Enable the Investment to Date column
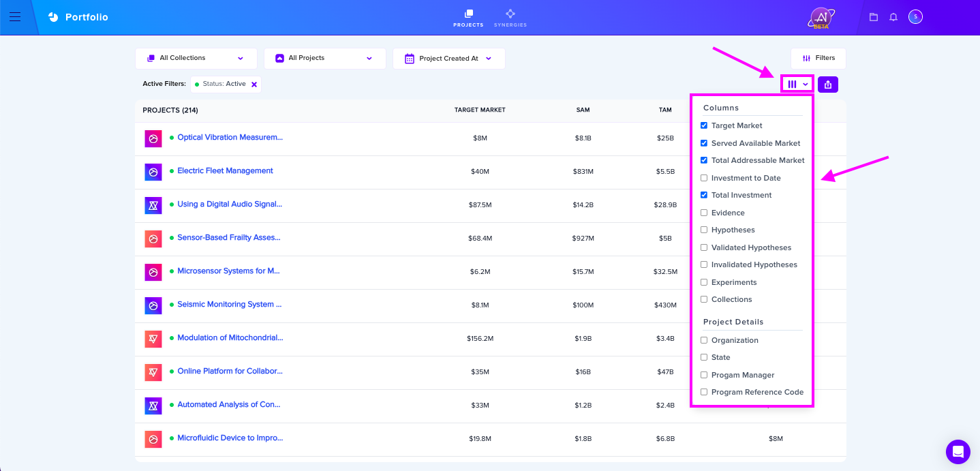The width and height of the screenshot is (980, 471). pyautogui.click(x=704, y=178)
